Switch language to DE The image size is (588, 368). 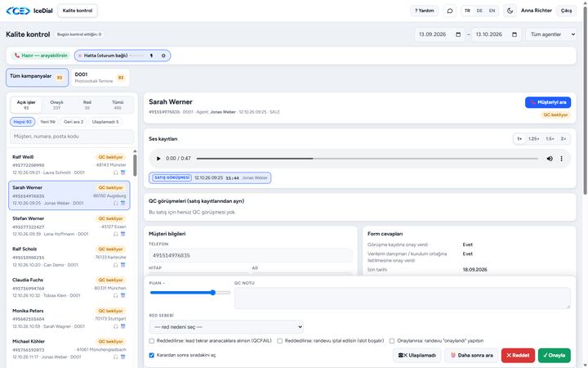pyautogui.click(x=479, y=11)
